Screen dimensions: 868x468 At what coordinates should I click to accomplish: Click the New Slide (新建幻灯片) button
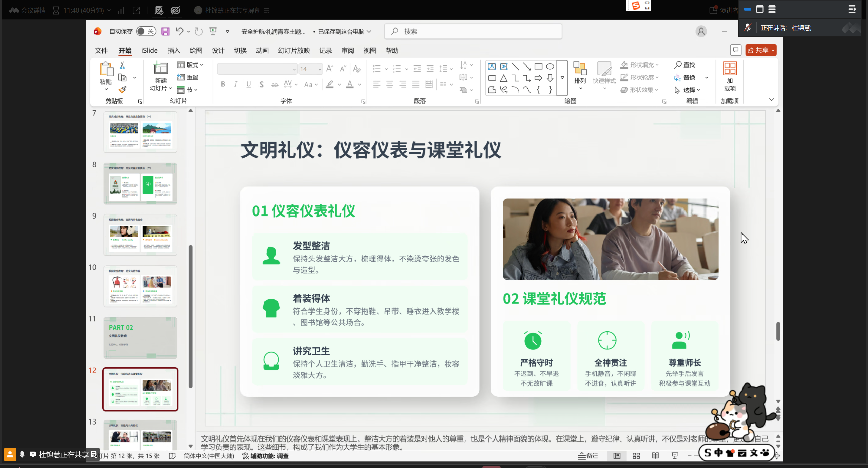click(160, 76)
